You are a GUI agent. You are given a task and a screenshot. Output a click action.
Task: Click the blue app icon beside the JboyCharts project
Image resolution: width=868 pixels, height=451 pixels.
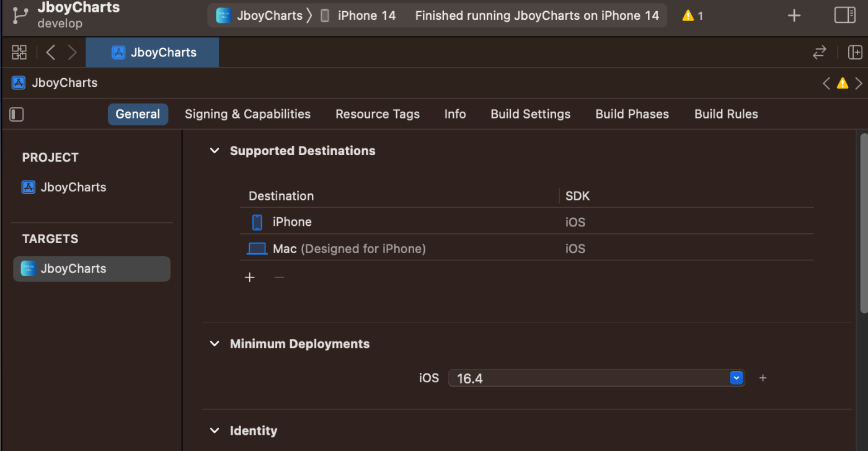[x=29, y=187]
